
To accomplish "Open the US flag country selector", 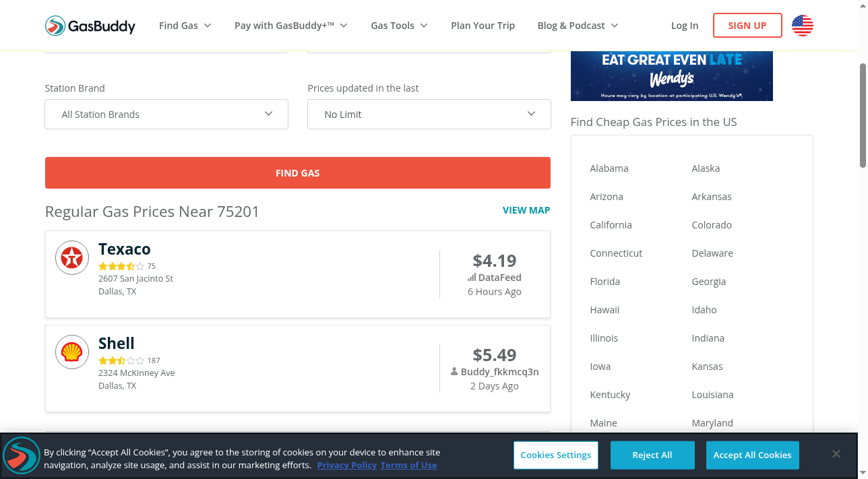I will point(802,26).
